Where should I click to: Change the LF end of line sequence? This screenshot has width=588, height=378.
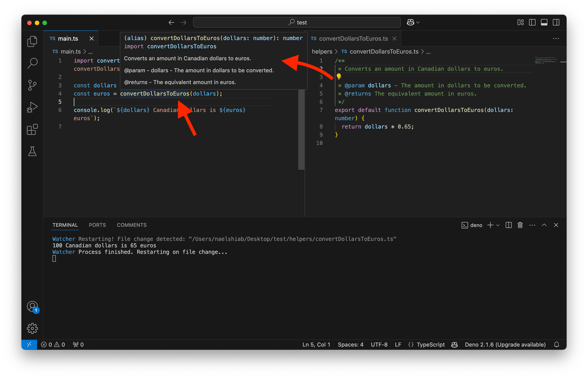pyautogui.click(x=398, y=345)
